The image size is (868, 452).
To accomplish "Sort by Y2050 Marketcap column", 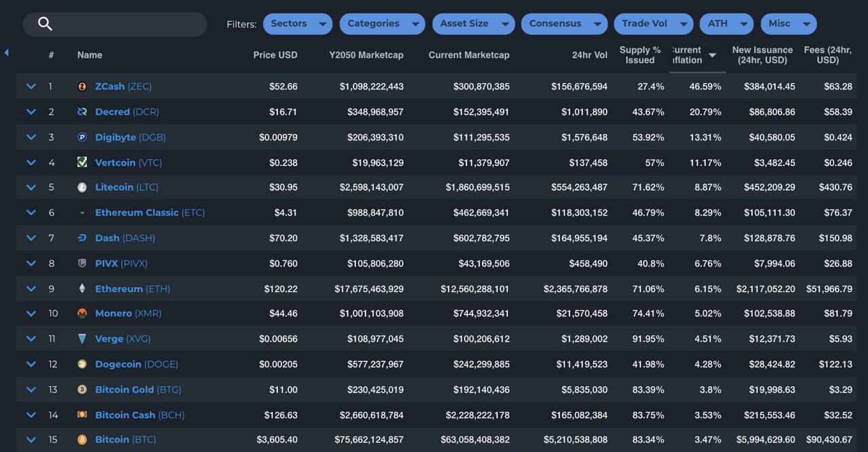I will 366,55.
